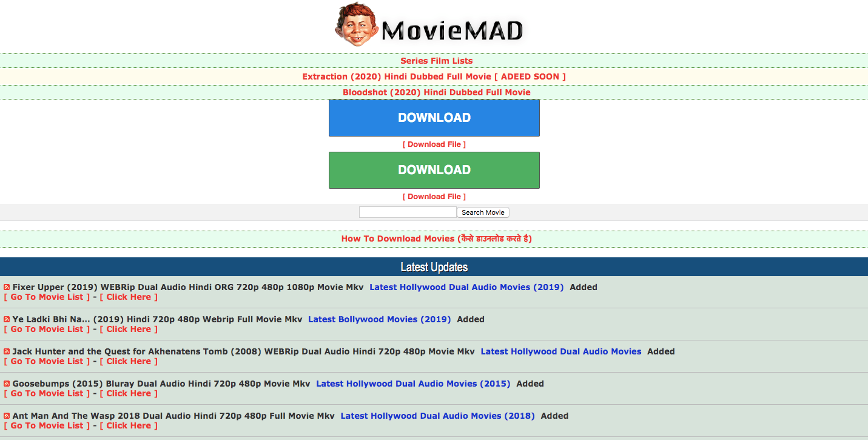Click the RSS icon next to Fixer Upper
The height and width of the screenshot is (440, 868).
[x=6, y=286]
